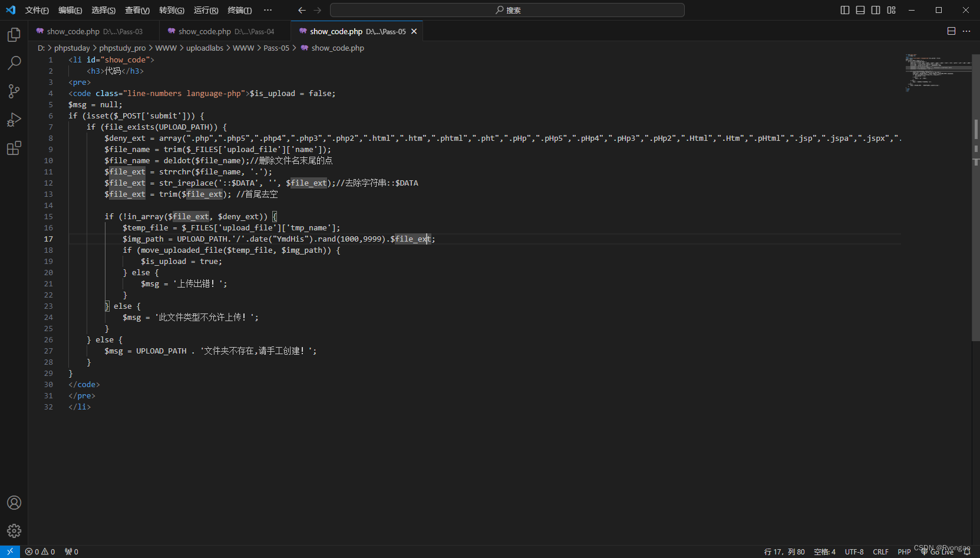
Task: Click line number 8 in gutter
Action: [51, 138]
